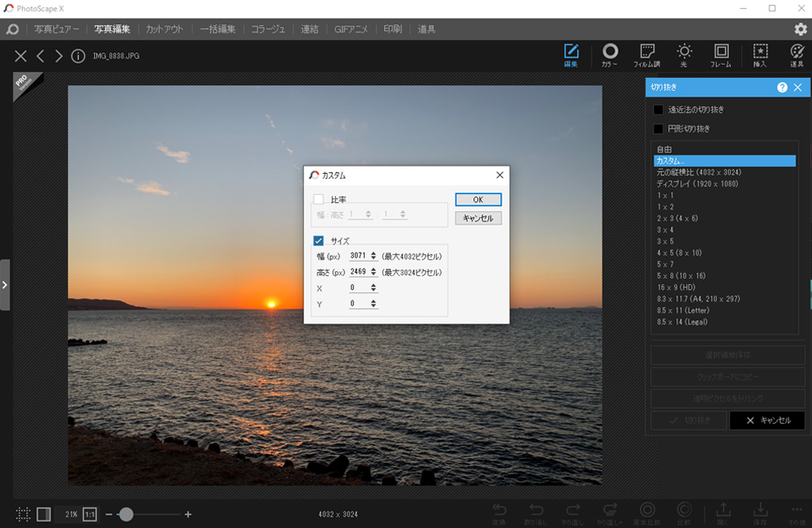
Task: Open the カラー (Color) tool icon
Action: (x=610, y=55)
